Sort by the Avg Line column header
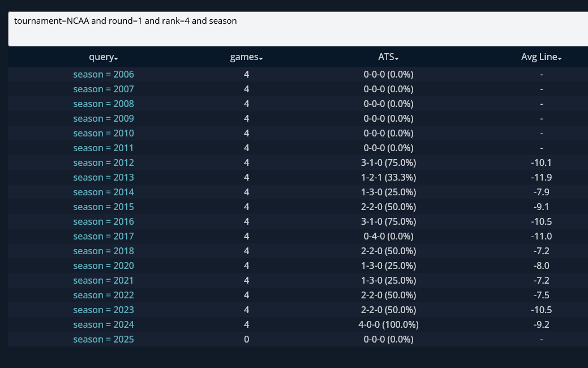The width and height of the screenshot is (588, 368). [x=542, y=57]
